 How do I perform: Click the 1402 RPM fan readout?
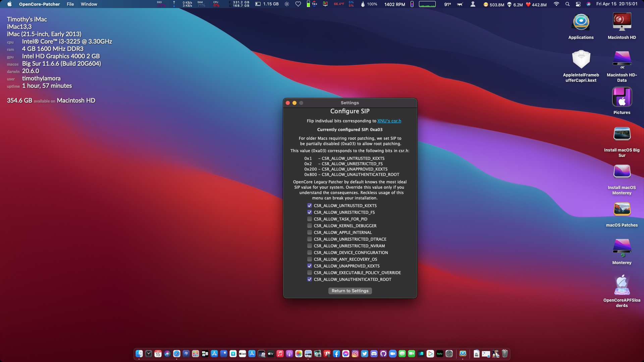pyautogui.click(x=395, y=4)
